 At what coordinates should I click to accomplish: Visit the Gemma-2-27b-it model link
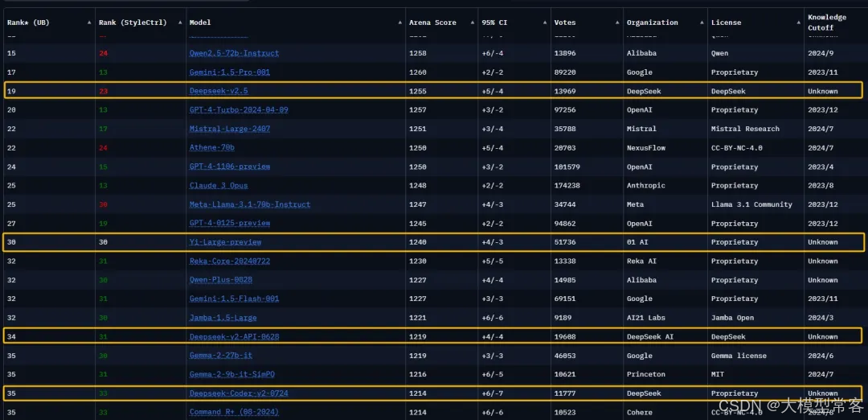[x=221, y=355]
